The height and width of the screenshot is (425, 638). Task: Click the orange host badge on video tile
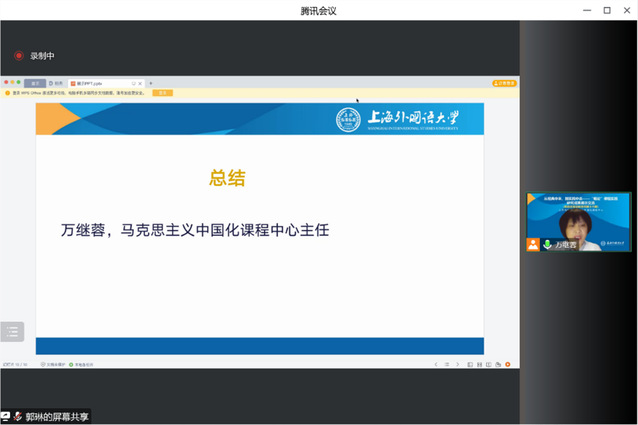pos(534,244)
